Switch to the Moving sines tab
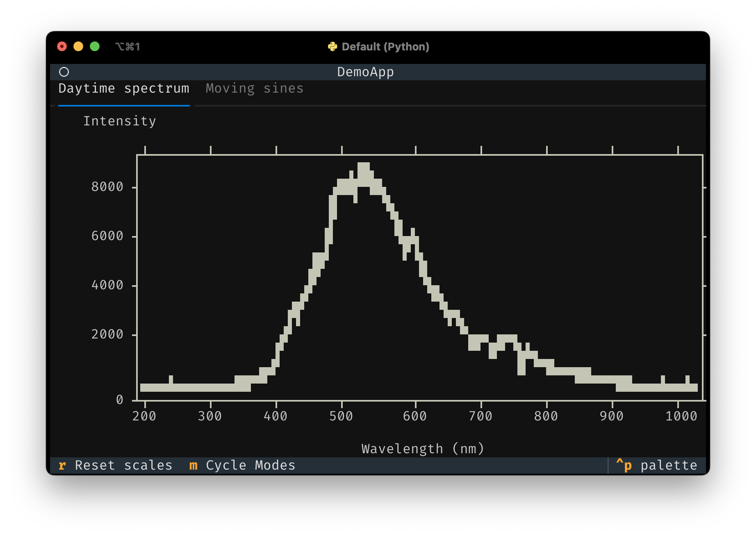Viewport: 756px width, 536px height. [254, 88]
